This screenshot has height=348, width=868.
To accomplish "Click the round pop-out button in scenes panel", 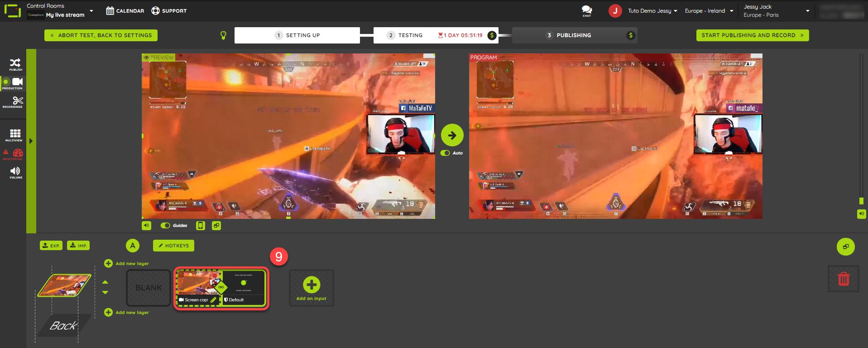I will pos(845,246).
